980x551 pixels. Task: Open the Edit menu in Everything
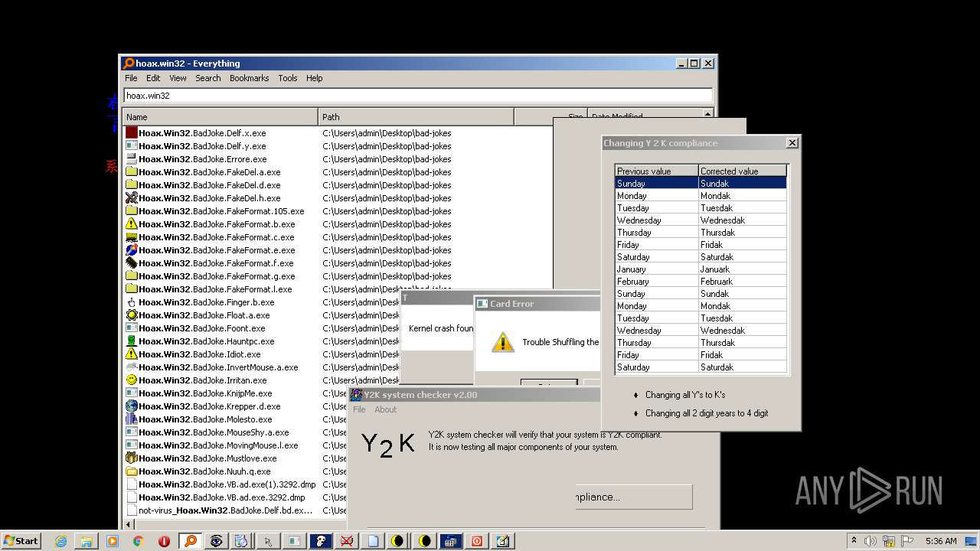(x=153, y=78)
